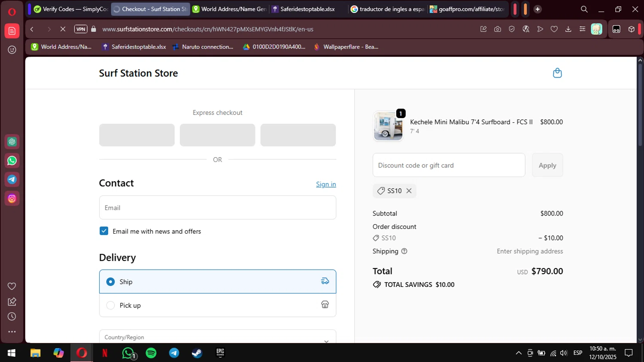Switch to traductor de ingles tab
Image resolution: width=644 pixels, height=362 pixels.
[388, 9]
